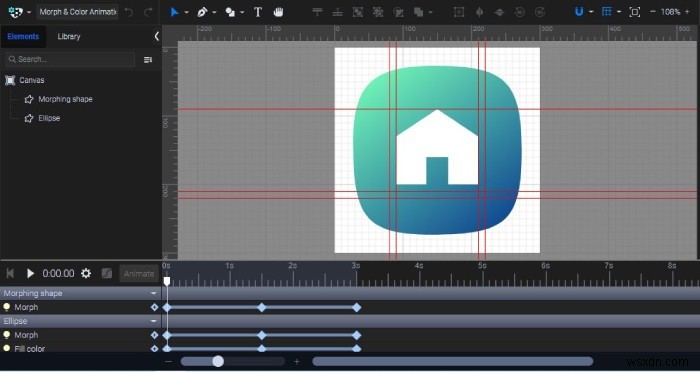Zoom in with the plus button beside 108%
700x372 pixels.
point(687,12)
